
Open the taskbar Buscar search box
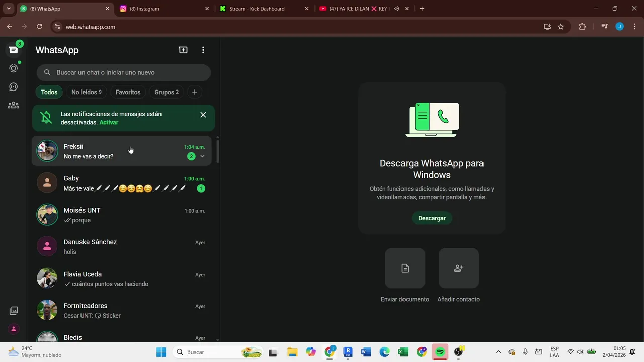(x=218, y=352)
